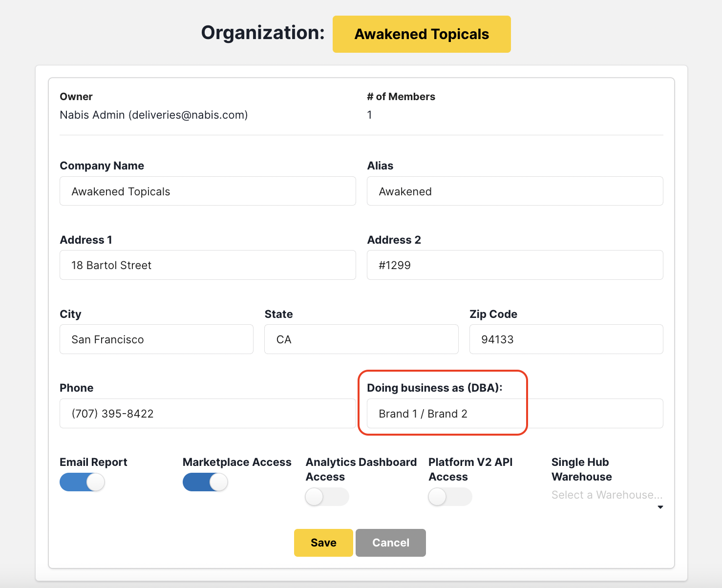
Task: Focus the Company Name input field
Action: click(x=208, y=191)
